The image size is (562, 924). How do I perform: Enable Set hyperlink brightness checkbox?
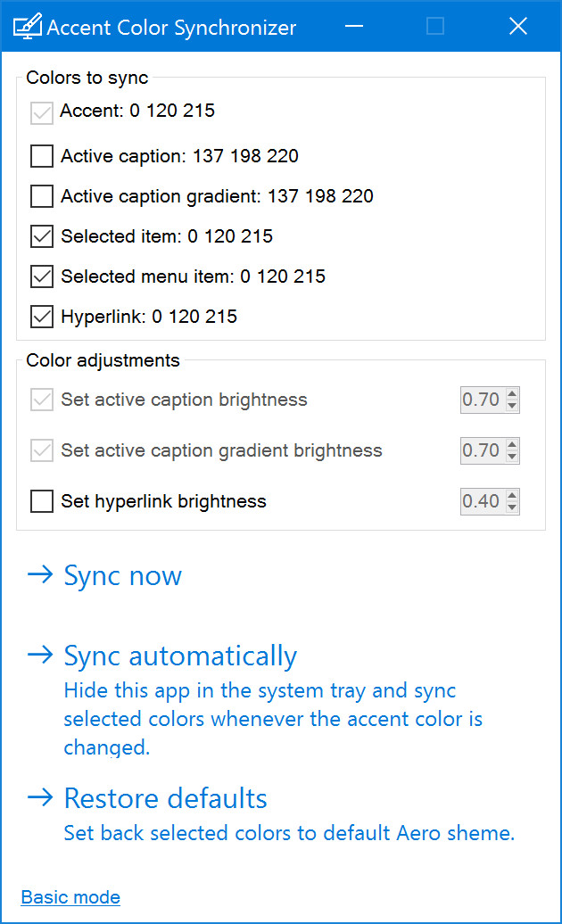click(42, 501)
